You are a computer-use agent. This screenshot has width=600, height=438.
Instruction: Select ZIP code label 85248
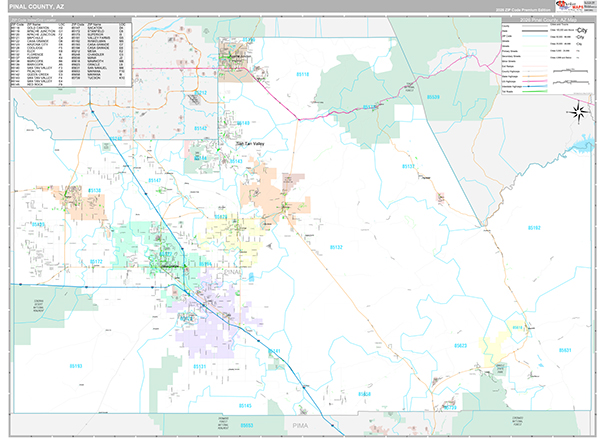116,138
